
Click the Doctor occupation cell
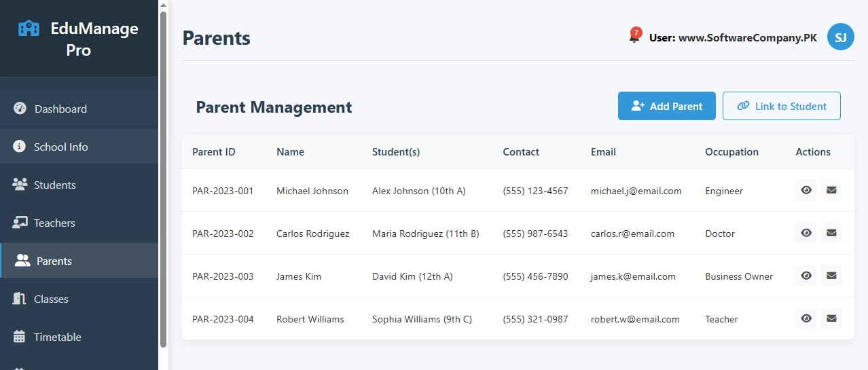720,234
